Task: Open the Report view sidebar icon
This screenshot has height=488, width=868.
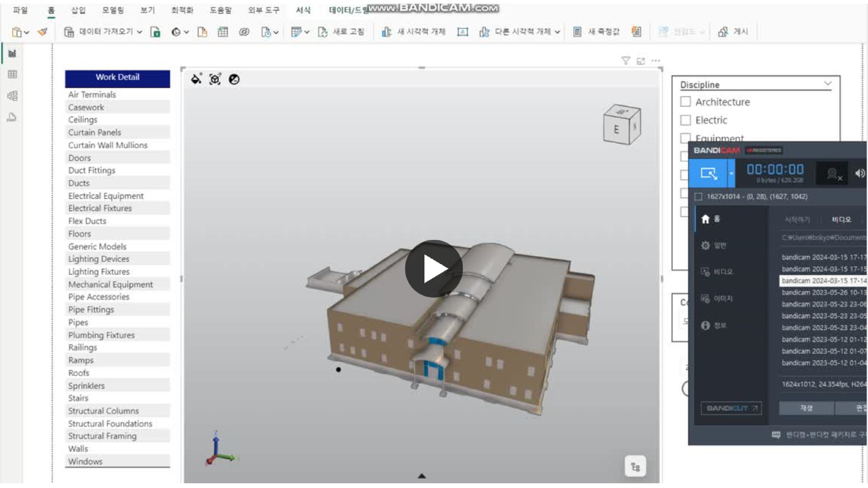Action: [12, 53]
